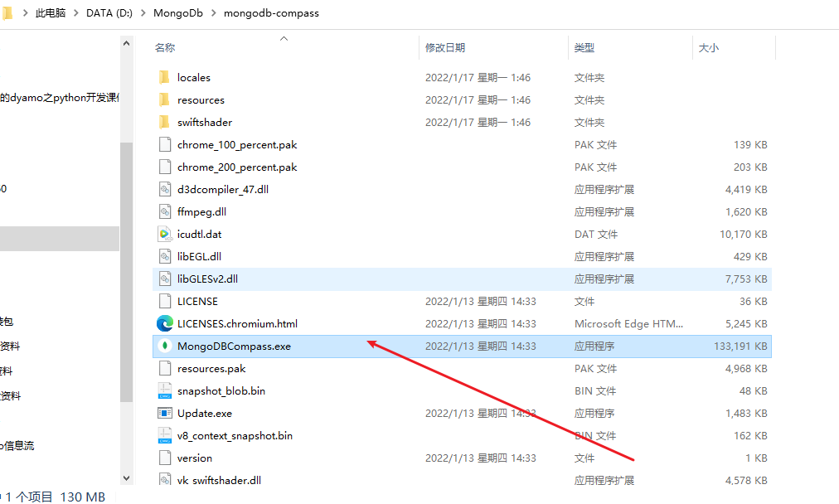
Task: Click the LICENSE file icon
Action: coord(165,302)
